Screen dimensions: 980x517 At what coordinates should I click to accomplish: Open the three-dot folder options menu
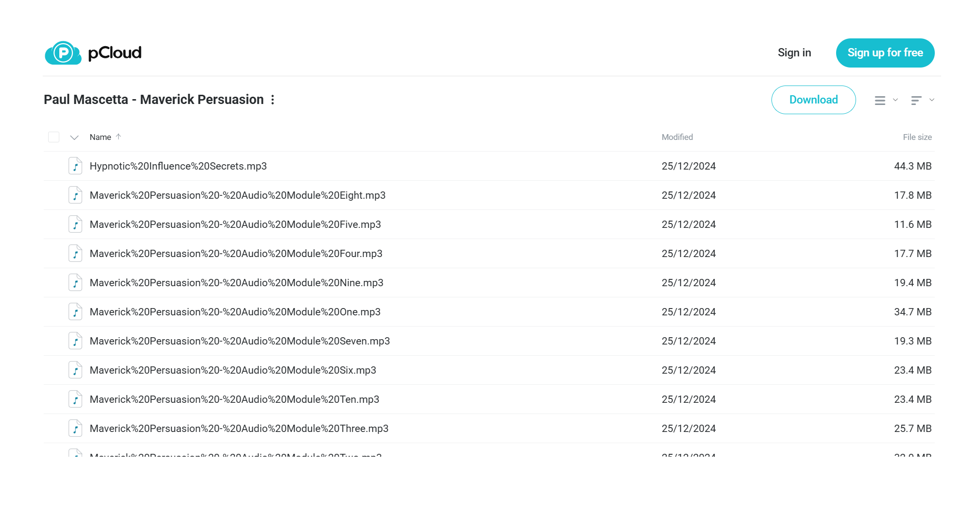click(273, 100)
